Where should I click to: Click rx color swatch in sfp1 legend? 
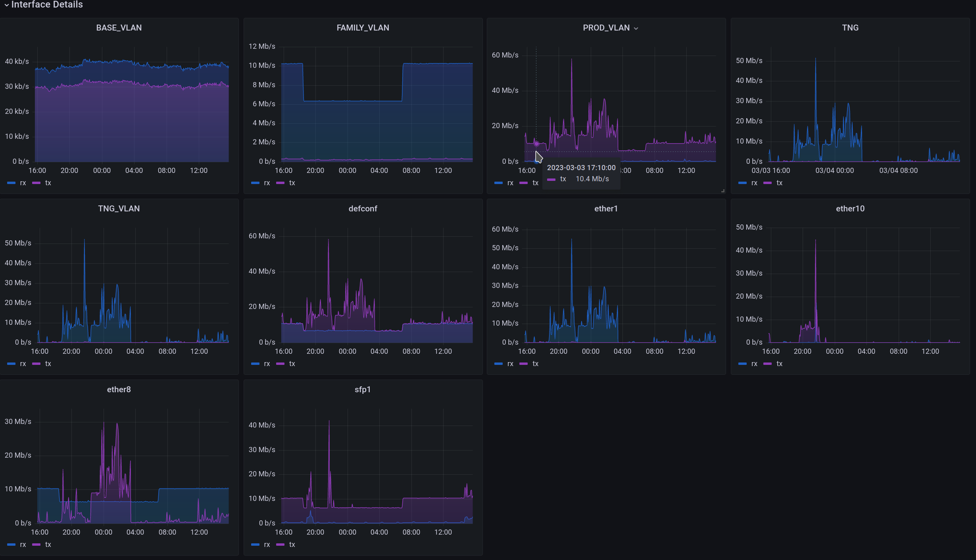(x=255, y=545)
